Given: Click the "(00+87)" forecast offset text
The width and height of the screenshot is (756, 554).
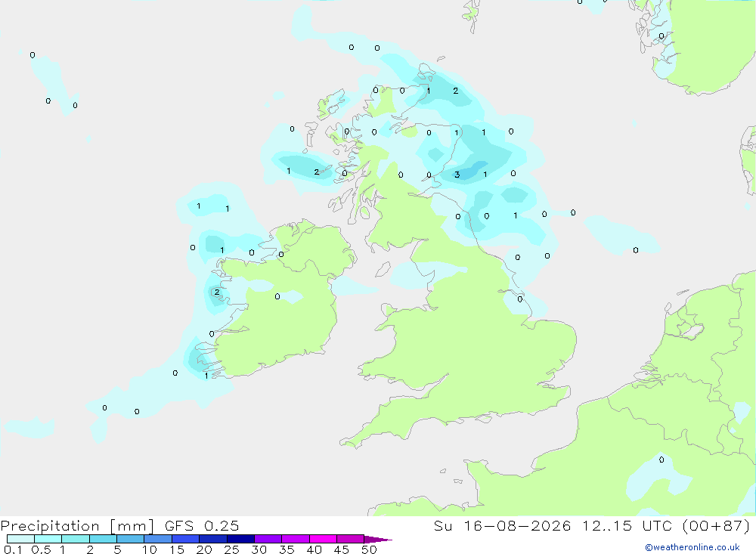Looking at the screenshot, I should click(x=717, y=525).
